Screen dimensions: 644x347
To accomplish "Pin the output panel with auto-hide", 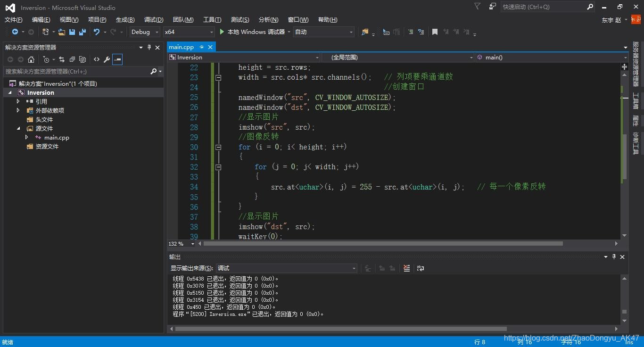I will point(614,256).
